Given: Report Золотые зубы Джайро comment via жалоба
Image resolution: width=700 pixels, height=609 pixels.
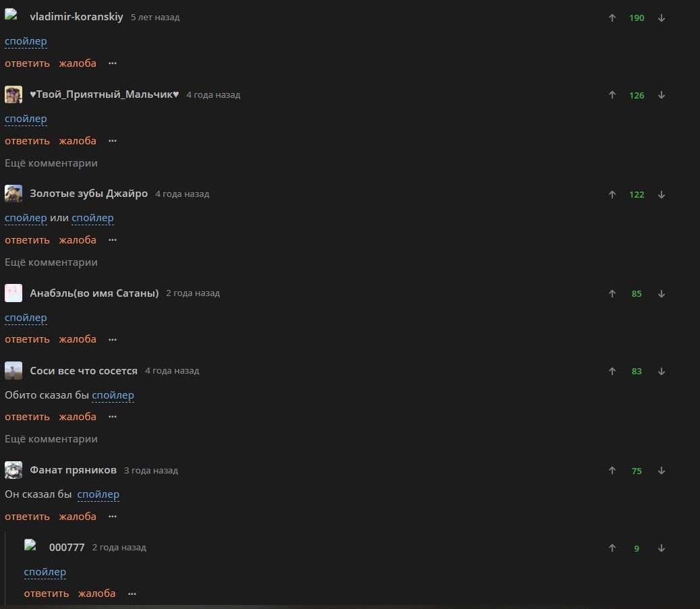Looking at the screenshot, I should (x=78, y=240).
